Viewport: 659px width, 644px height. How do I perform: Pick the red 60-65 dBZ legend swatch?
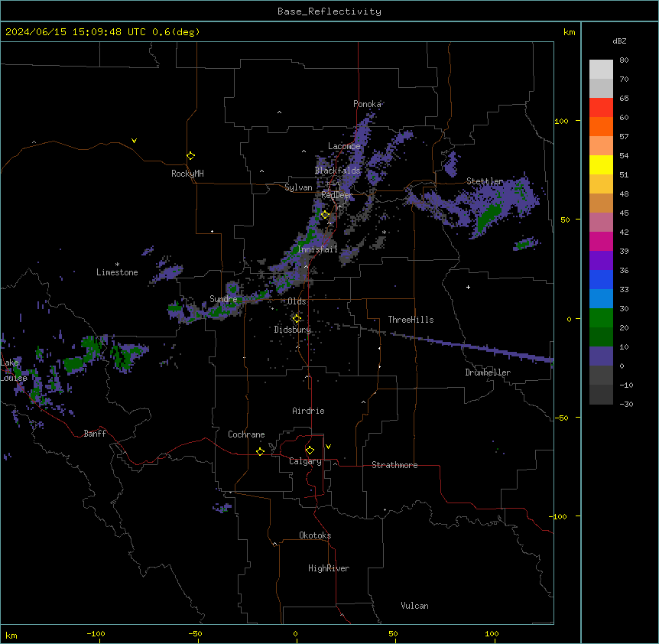click(x=601, y=108)
